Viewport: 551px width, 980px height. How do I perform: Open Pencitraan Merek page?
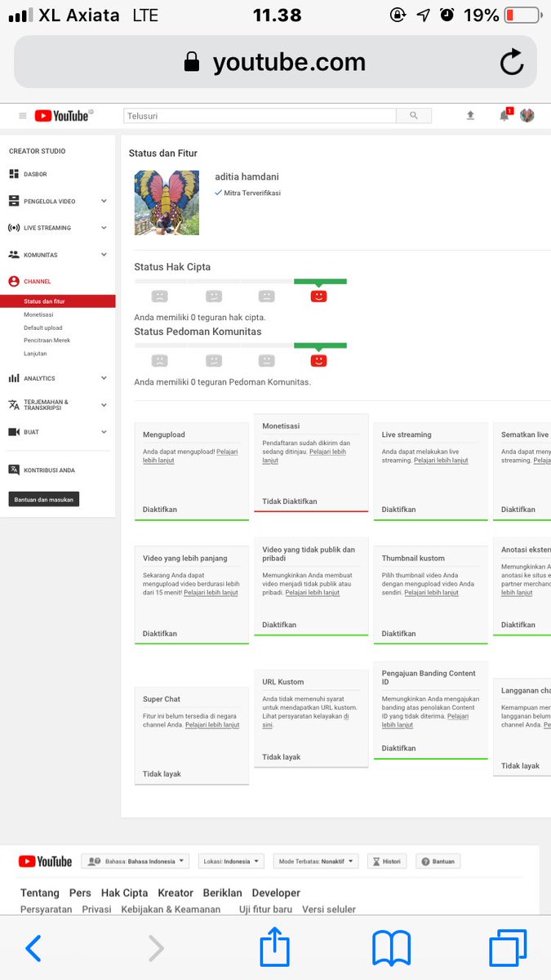click(x=47, y=341)
